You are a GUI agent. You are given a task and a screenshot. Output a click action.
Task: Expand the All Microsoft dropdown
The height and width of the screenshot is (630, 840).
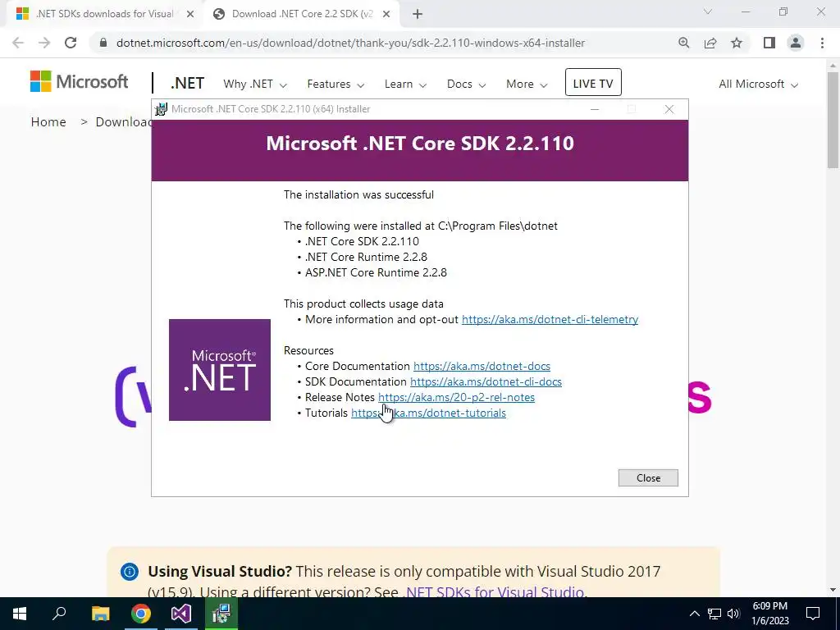tap(758, 84)
